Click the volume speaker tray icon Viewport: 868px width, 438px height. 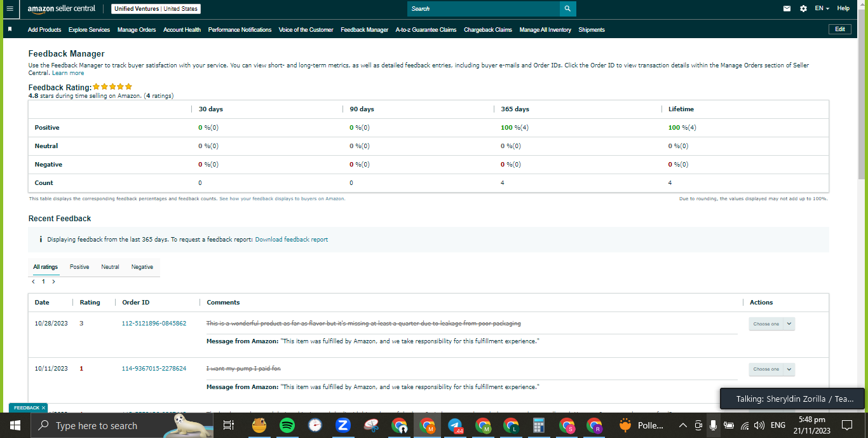click(x=759, y=425)
